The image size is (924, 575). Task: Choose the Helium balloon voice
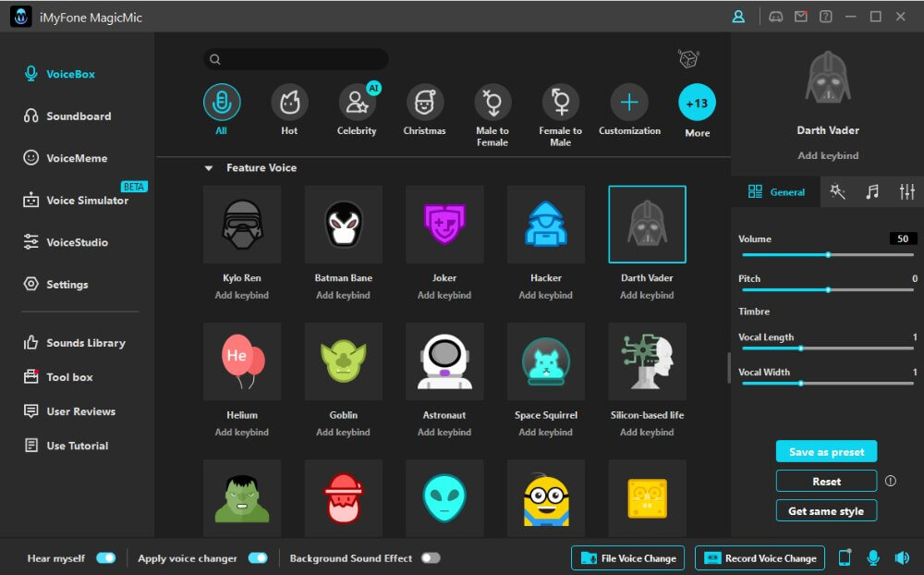(242, 361)
